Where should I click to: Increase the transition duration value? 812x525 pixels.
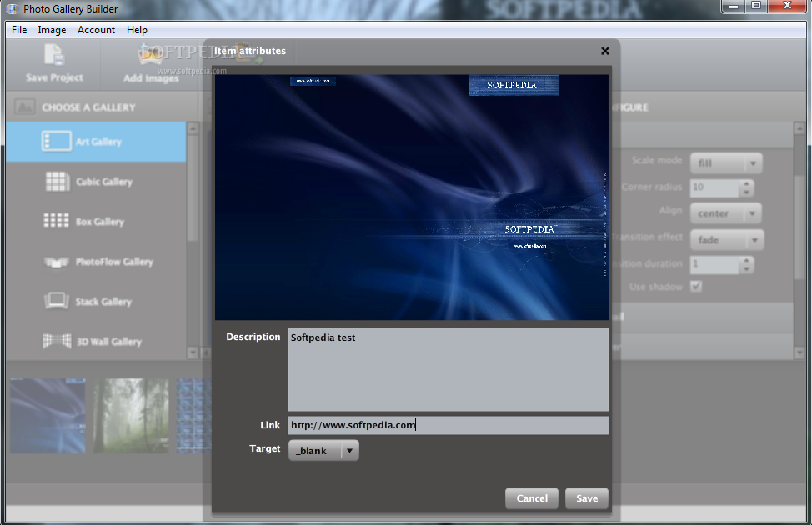pos(746,260)
